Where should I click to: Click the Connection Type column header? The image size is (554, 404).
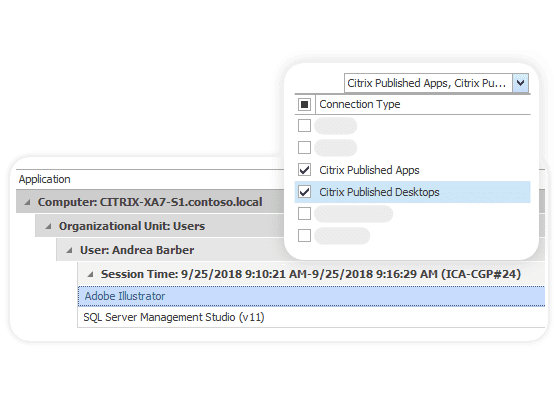[360, 104]
